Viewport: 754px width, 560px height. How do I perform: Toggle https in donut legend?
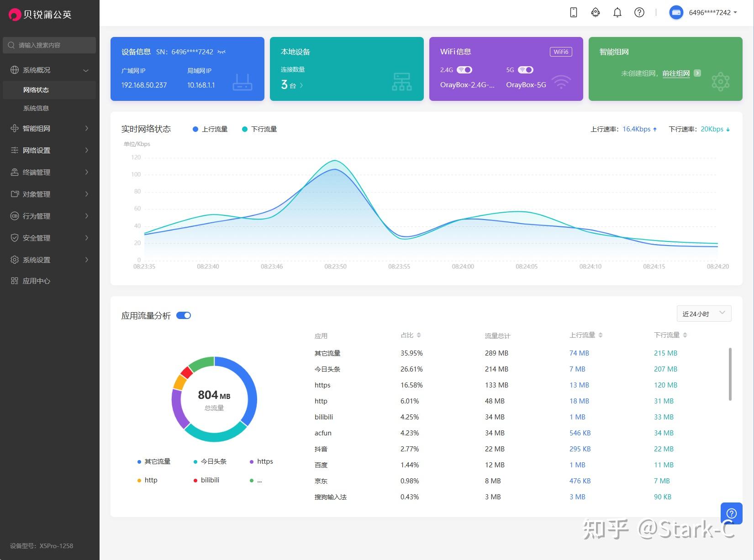click(x=261, y=461)
